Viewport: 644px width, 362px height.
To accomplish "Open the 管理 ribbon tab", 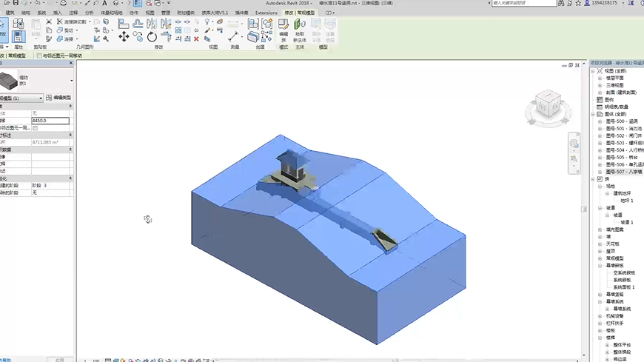I will coord(166,13).
